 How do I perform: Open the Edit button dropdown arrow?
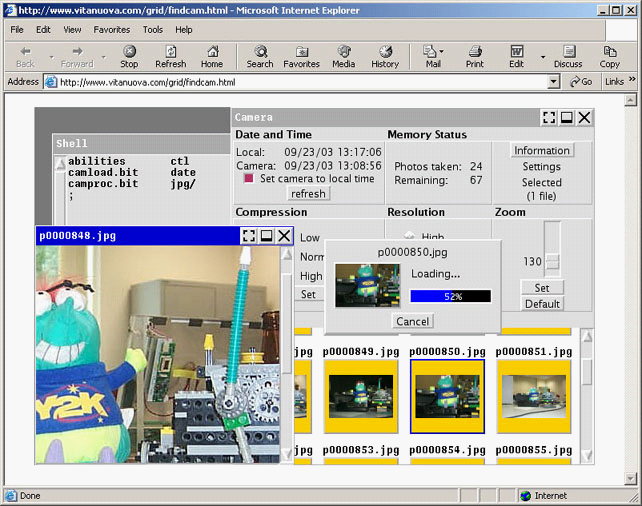[543, 56]
